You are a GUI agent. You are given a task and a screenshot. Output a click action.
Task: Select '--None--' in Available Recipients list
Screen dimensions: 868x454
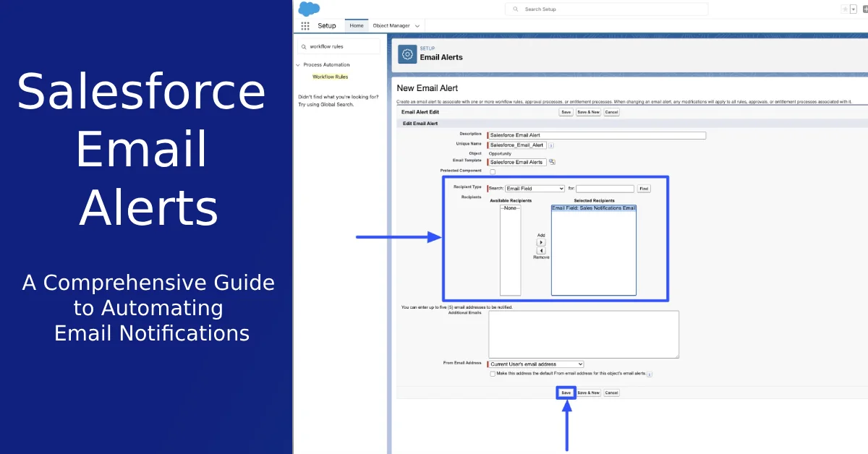pyautogui.click(x=510, y=208)
